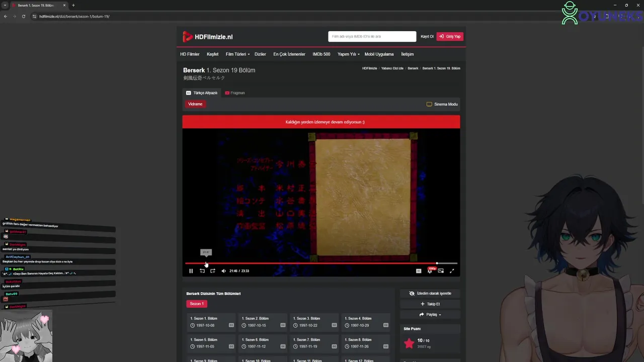Click the browser forward arrow
This screenshot has width=644, height=362.
15,16
